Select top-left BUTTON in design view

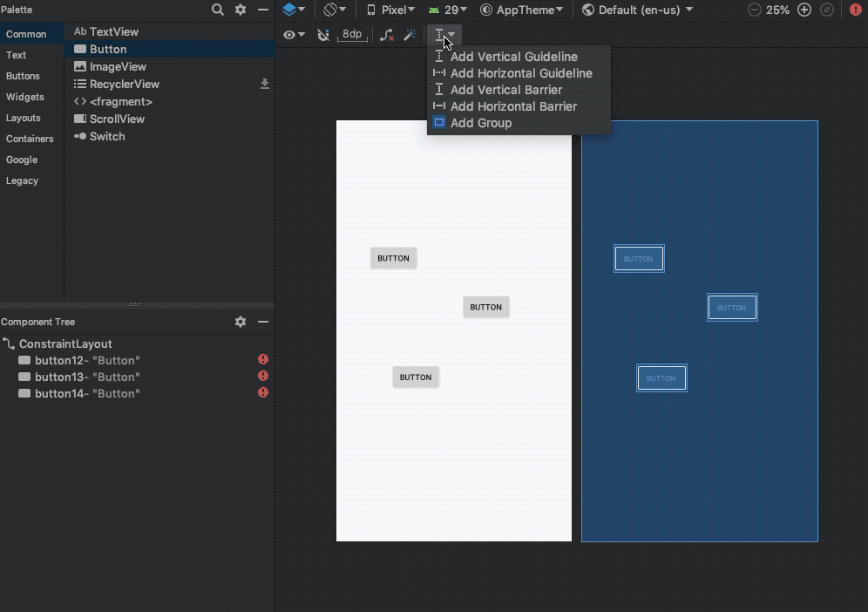click(x=394, y=258)
